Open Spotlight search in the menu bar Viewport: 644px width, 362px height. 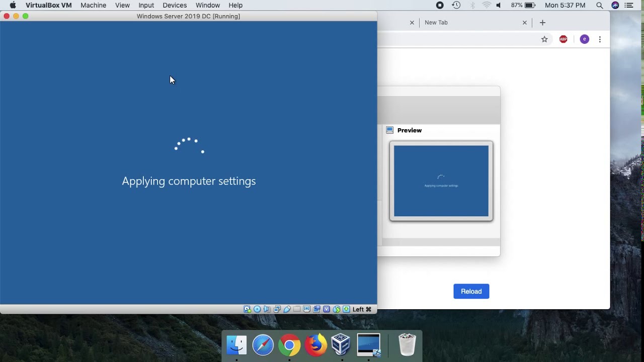point(600,5)
